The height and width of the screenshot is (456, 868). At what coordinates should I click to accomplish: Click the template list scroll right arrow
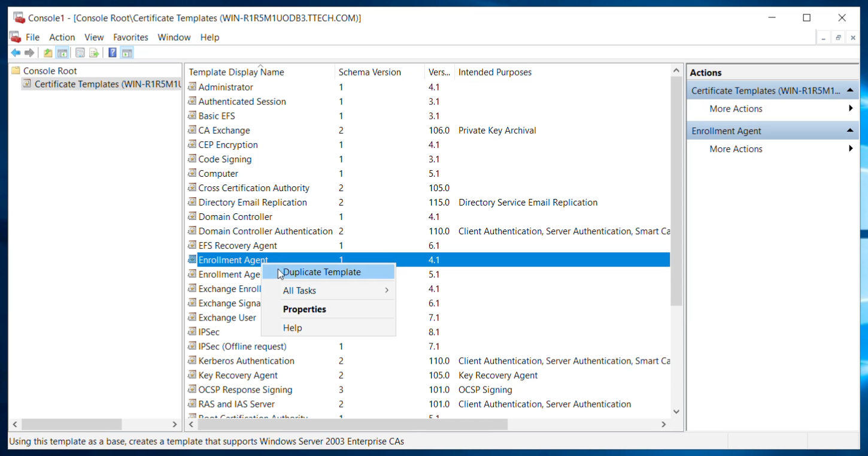pyautogui.click(x=663, y=424)
